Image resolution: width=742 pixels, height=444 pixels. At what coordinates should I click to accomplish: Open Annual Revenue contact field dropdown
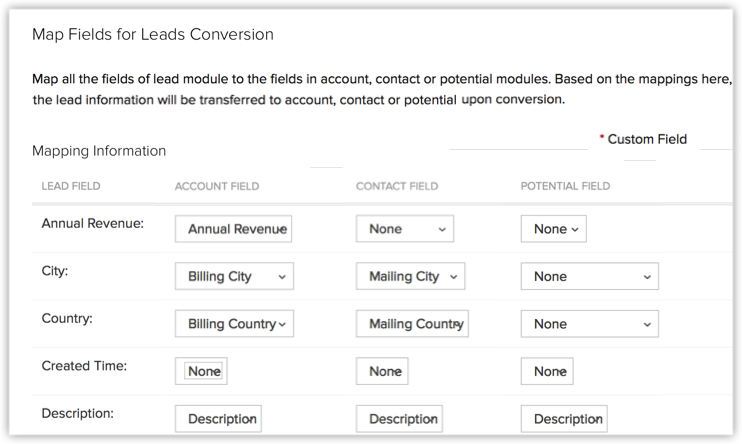[x=404, y=229]
